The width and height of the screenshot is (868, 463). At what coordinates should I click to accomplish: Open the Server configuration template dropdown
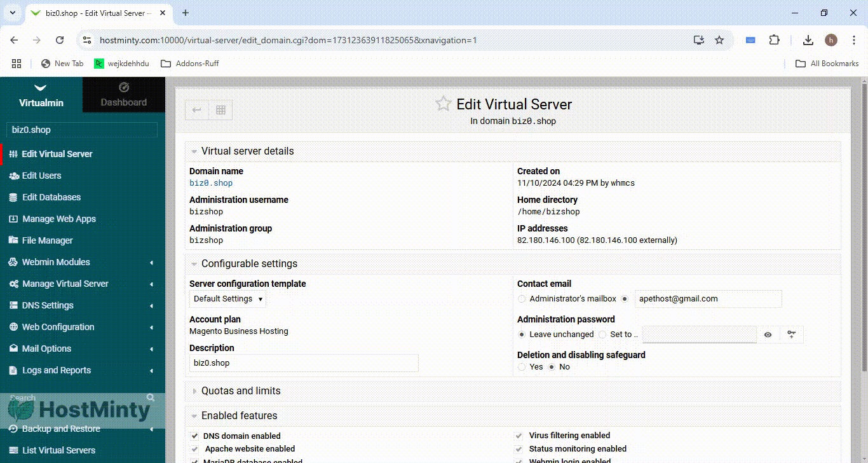tap(227, 298)
